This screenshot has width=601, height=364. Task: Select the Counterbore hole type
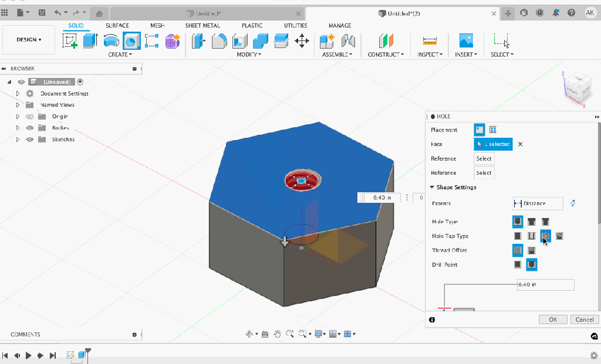pyautogui.click(x=531, y=222)
